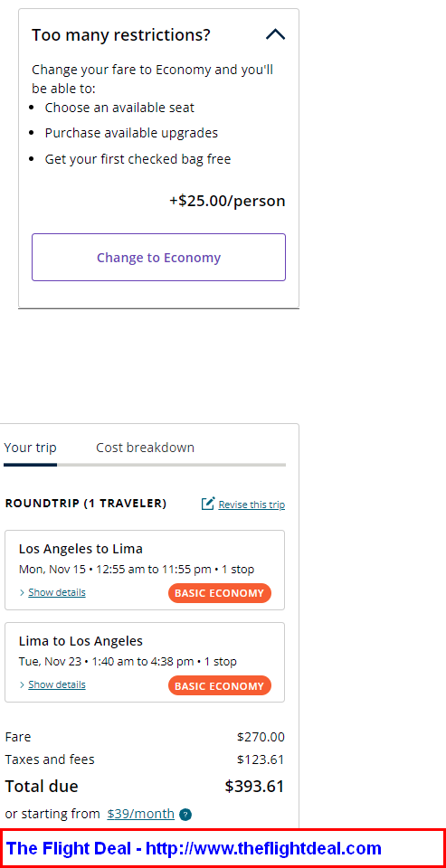Click the question mark help icon by monthly price
The image size is (446, 868).
tap(185, 815)
